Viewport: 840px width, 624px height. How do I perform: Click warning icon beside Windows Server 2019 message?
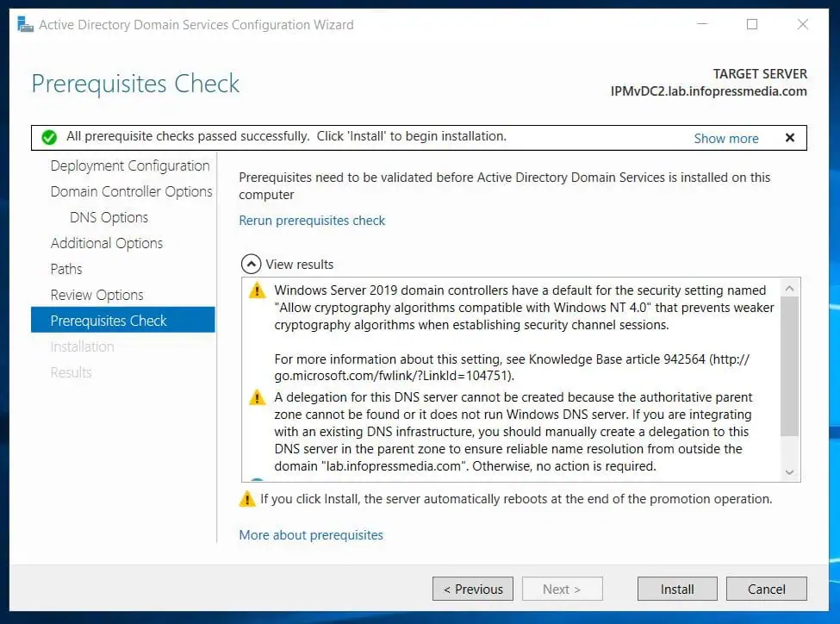click(x=257, y=290)
